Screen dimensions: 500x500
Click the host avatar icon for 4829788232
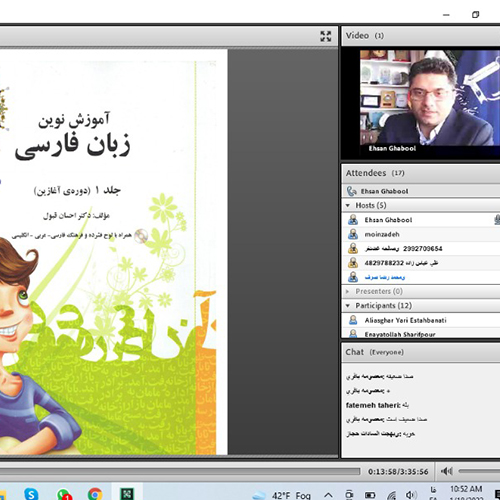pos(353,263)
